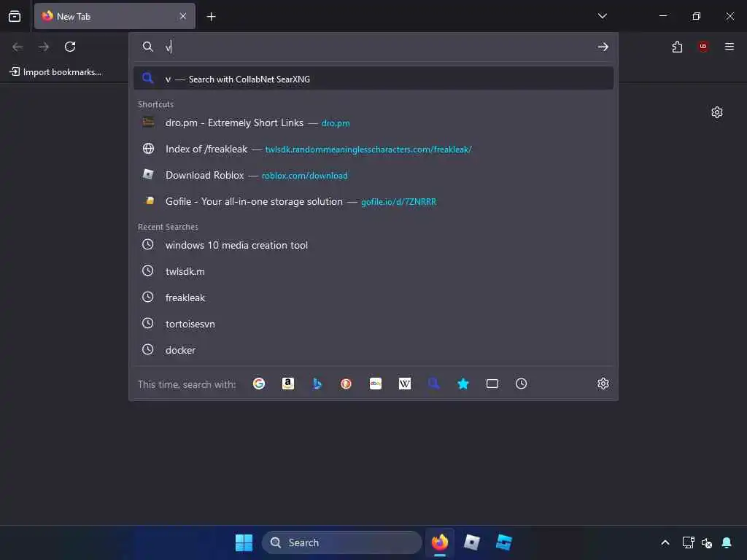
Task: Select recent search twlsdk.m
Action: (x=373, y=271)
